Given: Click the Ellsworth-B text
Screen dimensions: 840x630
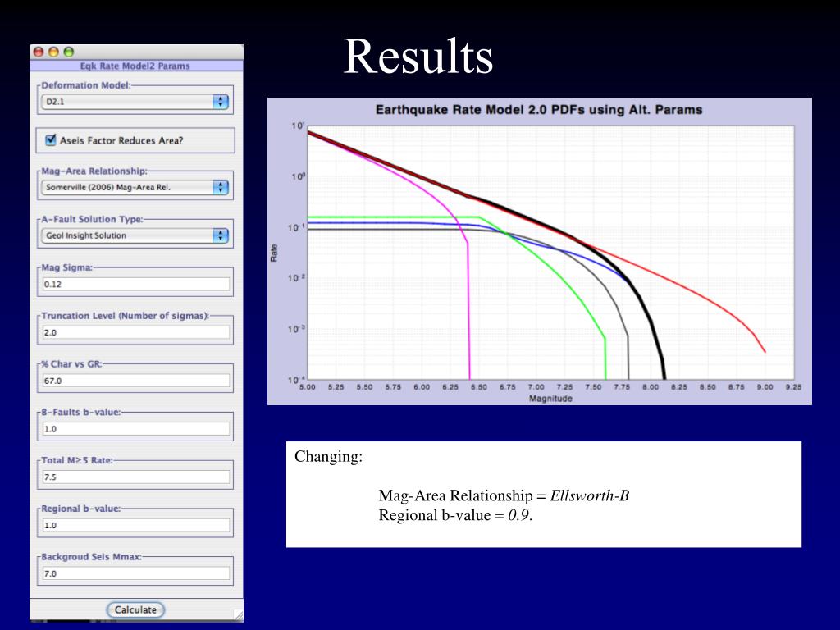Looking at the screenshot, I should (x=590, y=495).
